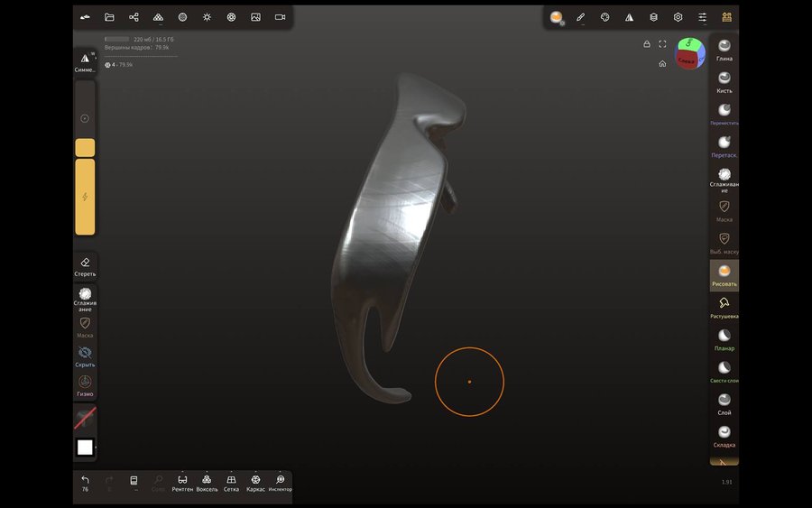Undo the last action (76)
Image resolution: width=812 pixels, height=508 pixels.
tap(85, 483)
